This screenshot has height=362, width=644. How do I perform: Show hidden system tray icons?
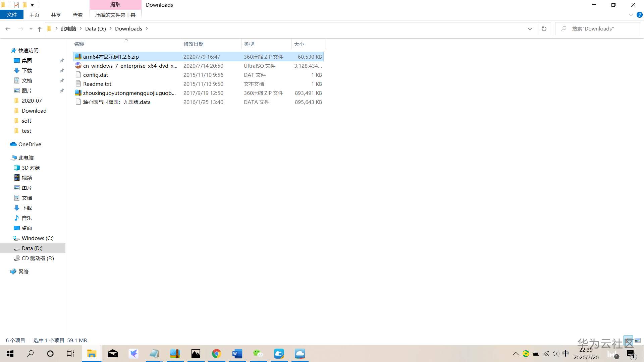pyautogui.click(x=516, y=354)
